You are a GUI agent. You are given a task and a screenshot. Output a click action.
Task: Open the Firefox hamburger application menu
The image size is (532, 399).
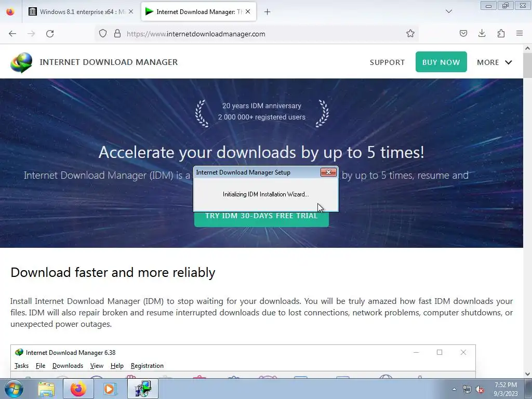pyautogui.click(x=520, y=33)
